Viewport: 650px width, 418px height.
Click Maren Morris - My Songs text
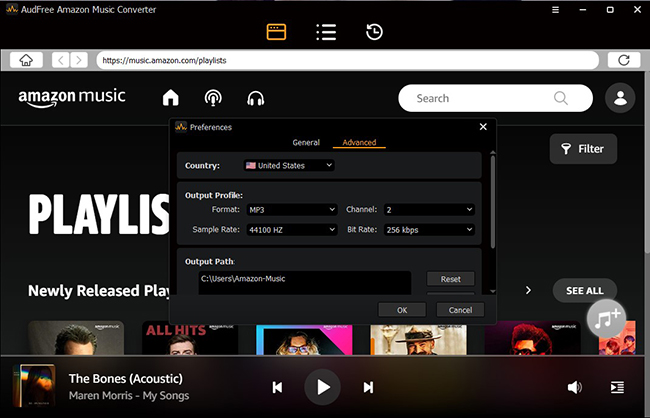pyautogui.click(x=129, y=396)
